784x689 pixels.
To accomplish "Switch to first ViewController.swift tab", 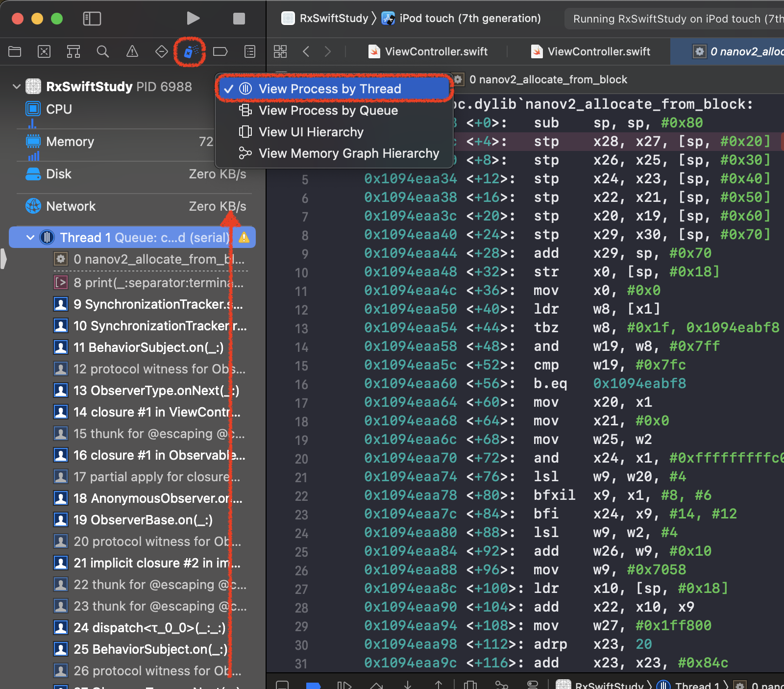I will coord(428,51).
